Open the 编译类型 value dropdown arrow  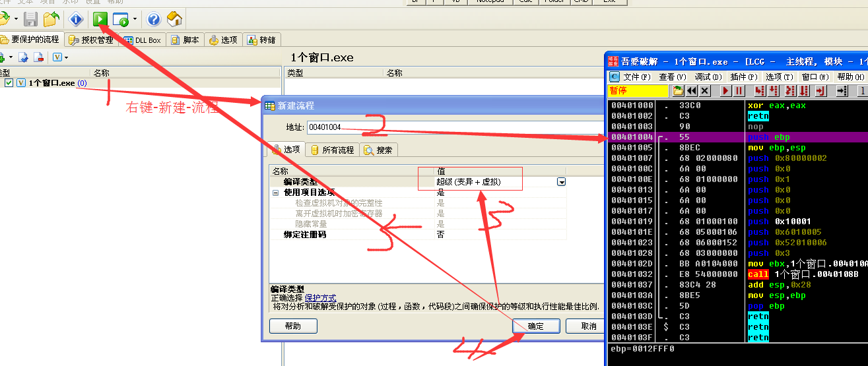pyautogui.click(x=562, y=181)
